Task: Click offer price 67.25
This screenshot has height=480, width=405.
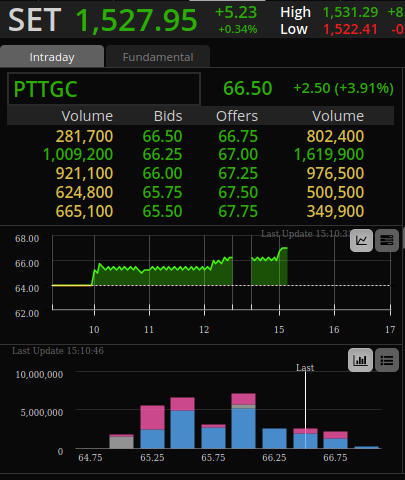Action: (238, 173)
